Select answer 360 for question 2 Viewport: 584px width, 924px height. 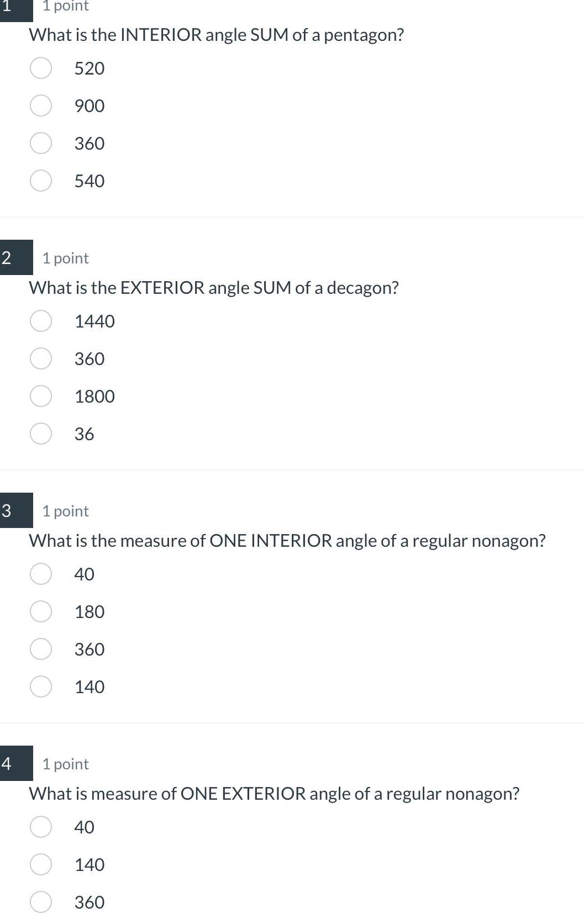(40, 358)
